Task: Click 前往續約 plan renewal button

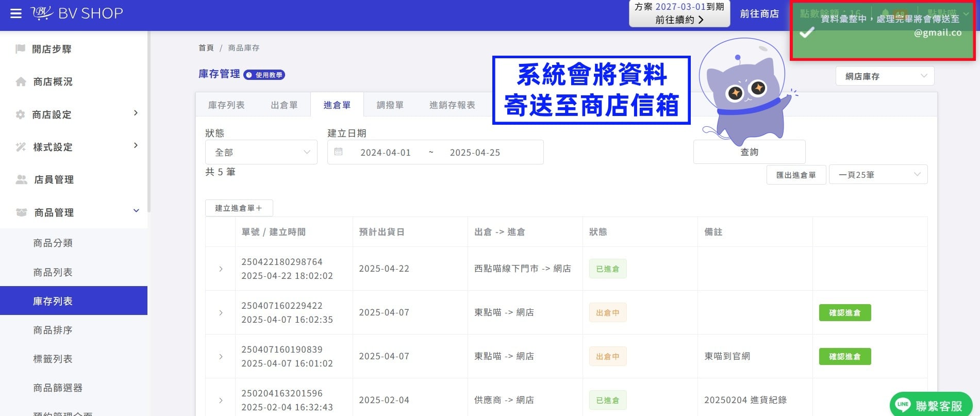Action: coord(679,20)
